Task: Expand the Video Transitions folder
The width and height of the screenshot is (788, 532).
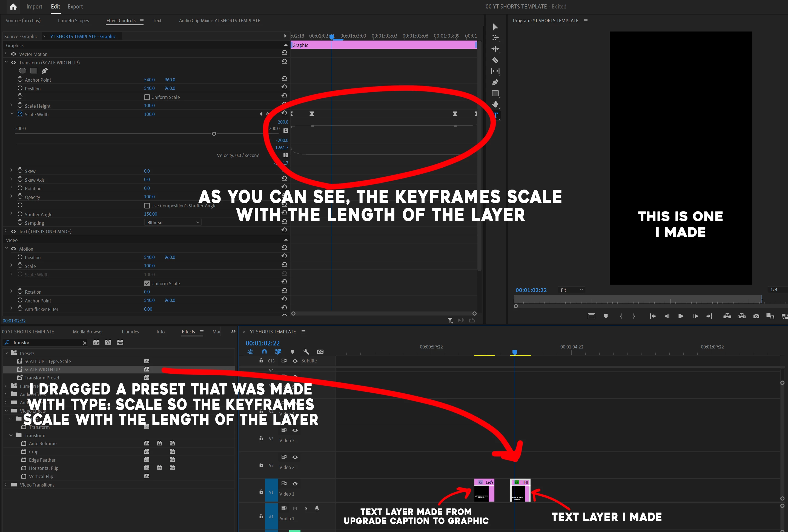Action: (5, 485)
